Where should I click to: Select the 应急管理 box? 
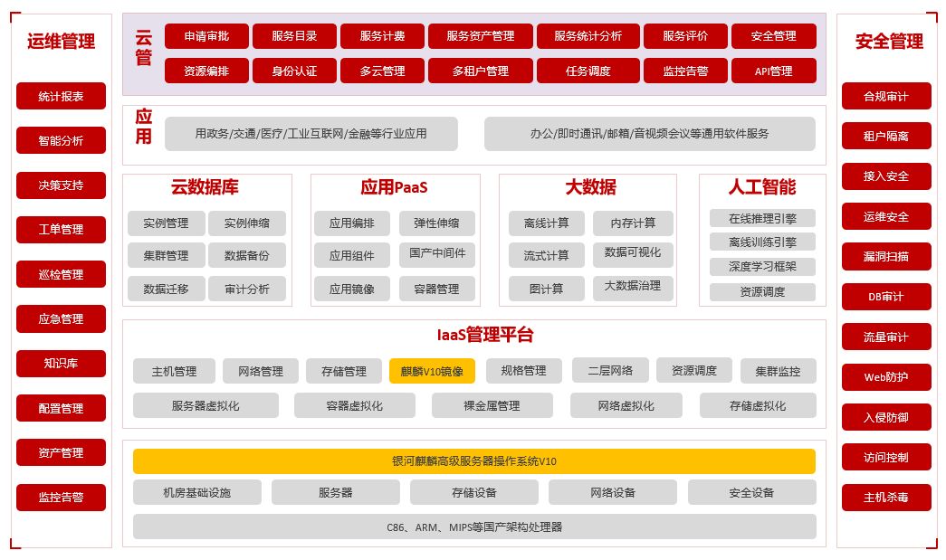click(x=61, y=318)
